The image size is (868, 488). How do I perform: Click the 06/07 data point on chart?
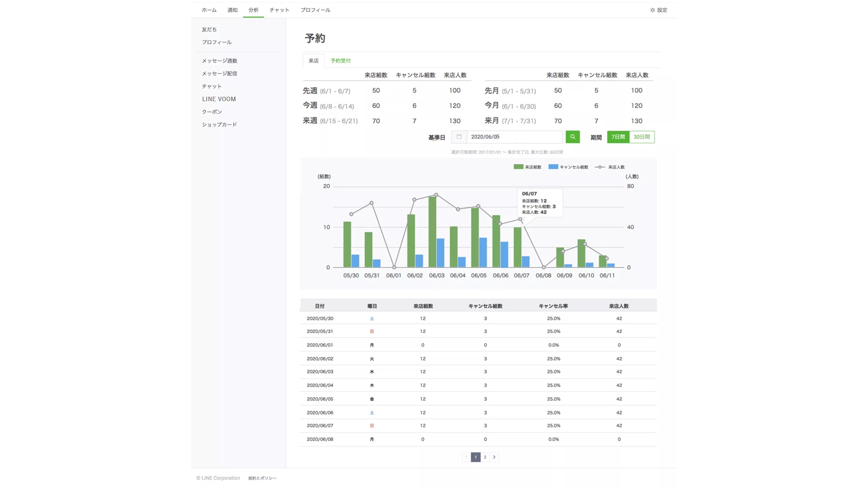click(x=520, y=219)
